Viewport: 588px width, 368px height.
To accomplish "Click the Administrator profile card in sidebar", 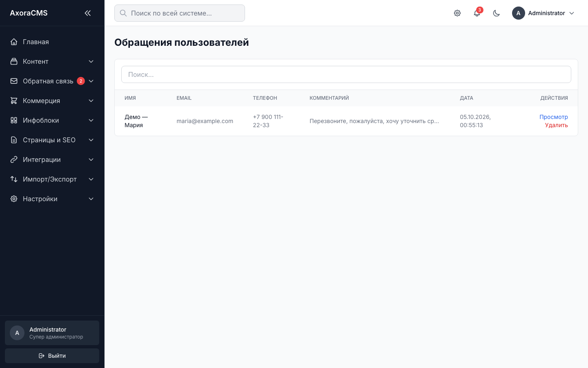I will point(52,333).
